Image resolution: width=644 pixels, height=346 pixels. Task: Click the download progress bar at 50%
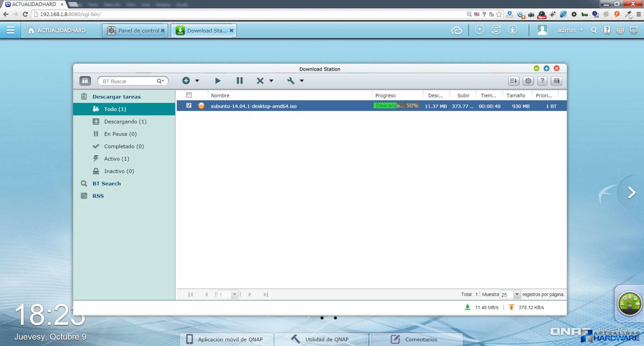pos(396,106)
